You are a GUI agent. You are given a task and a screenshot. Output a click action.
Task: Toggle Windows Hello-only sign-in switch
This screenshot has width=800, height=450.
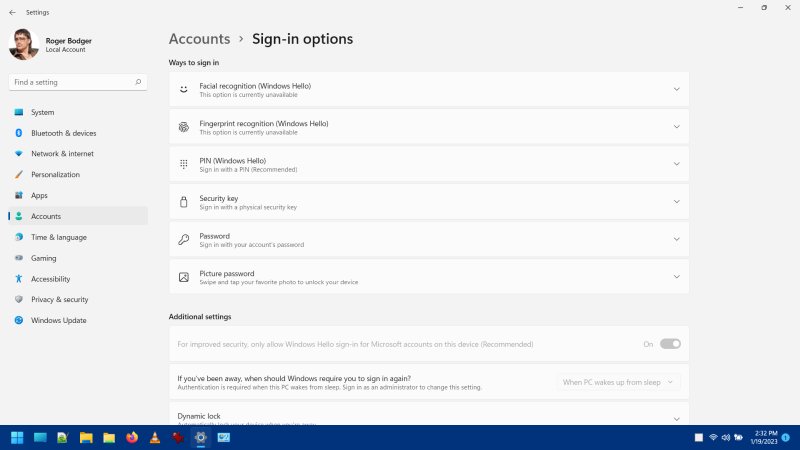click(x=670, y=344)
